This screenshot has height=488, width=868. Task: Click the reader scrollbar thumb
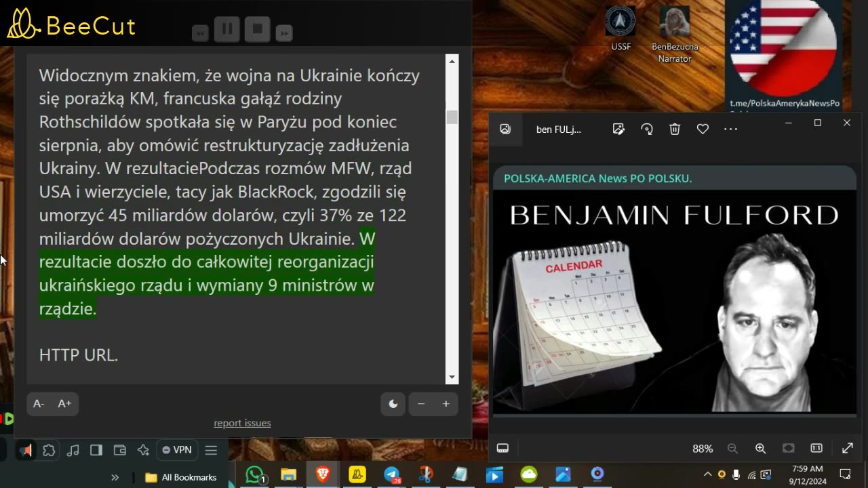click(x=452, y=117)
